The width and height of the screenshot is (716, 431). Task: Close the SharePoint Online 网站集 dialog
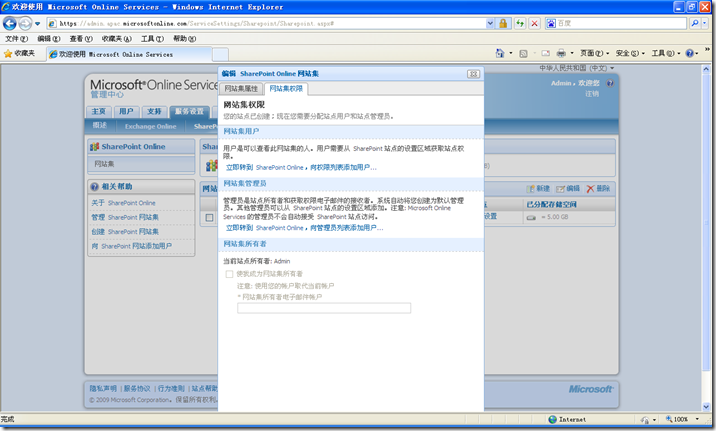coord(473,74)
